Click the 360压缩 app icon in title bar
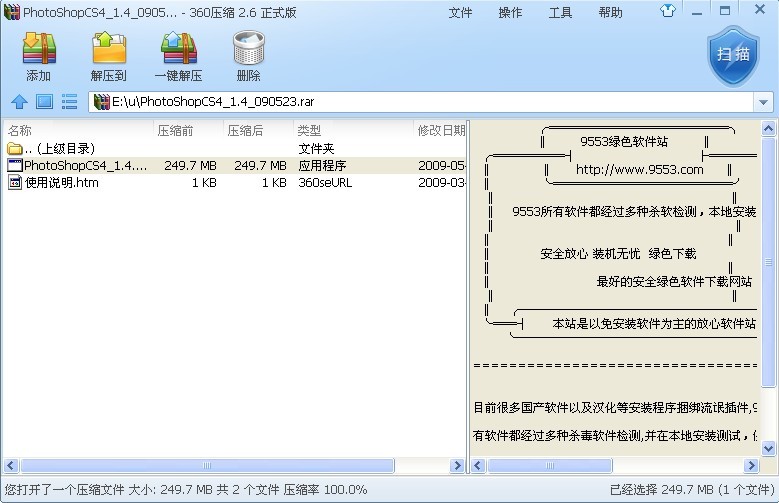Image resolution: width=779 pixels, height=503 pixels. coord(11,12)
